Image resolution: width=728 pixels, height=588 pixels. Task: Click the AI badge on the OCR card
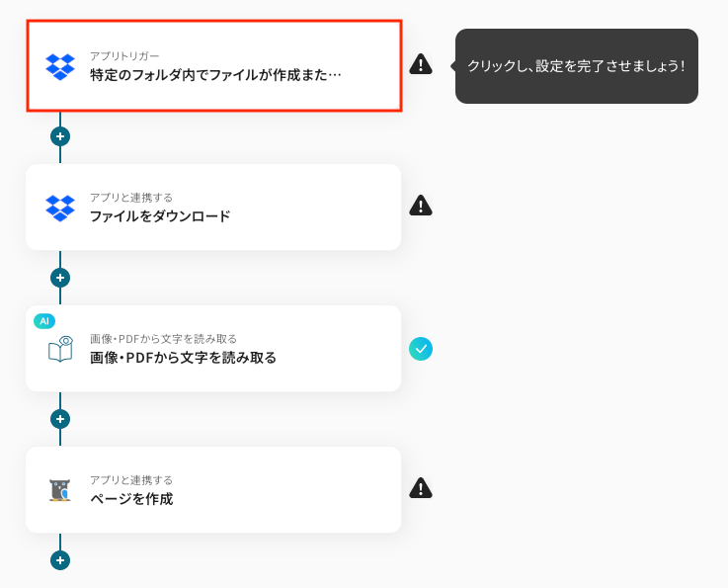point(44,321)
